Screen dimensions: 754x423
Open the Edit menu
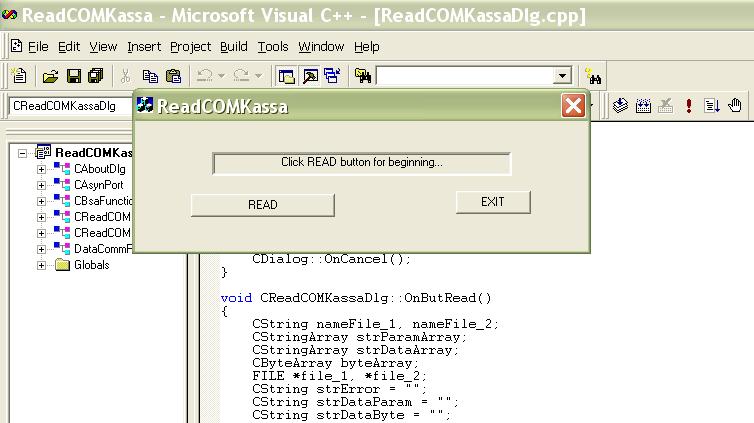click(69, 47)
